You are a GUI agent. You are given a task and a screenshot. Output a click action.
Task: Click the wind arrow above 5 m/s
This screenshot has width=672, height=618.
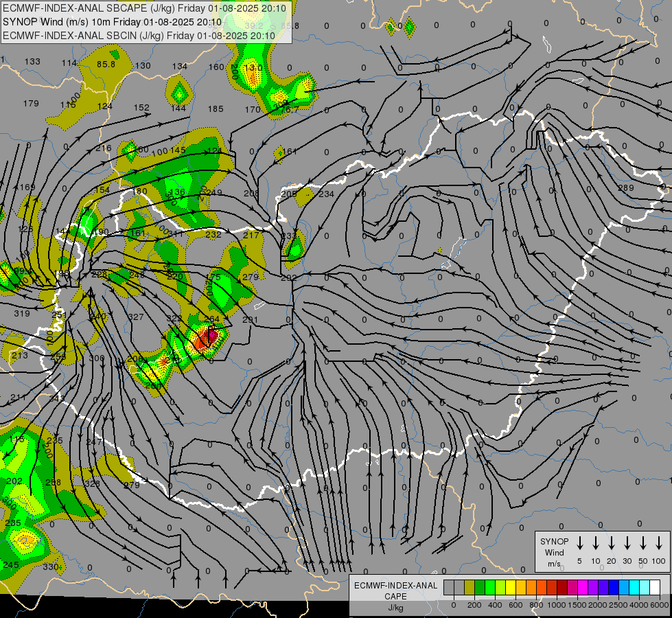(x=579, y=542)
